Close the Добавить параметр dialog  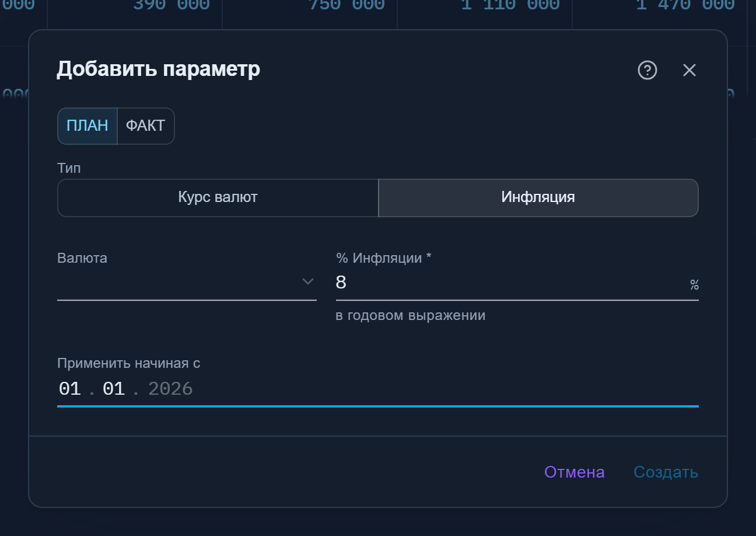pyautogui.click(x=689, y=71)
